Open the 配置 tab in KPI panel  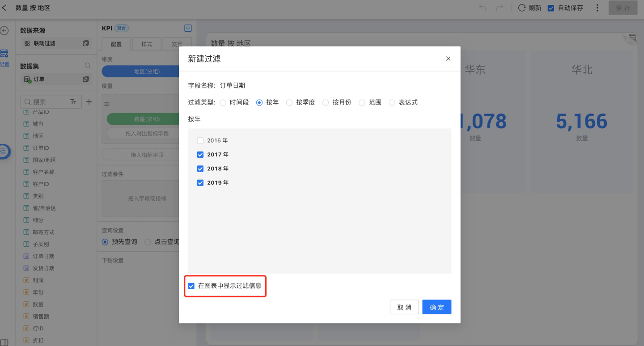116,44
